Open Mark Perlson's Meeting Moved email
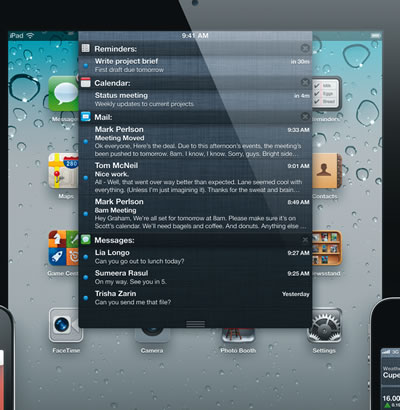This screenshot has height=410, width=400. pyautogui.click(x=195, y=141)
